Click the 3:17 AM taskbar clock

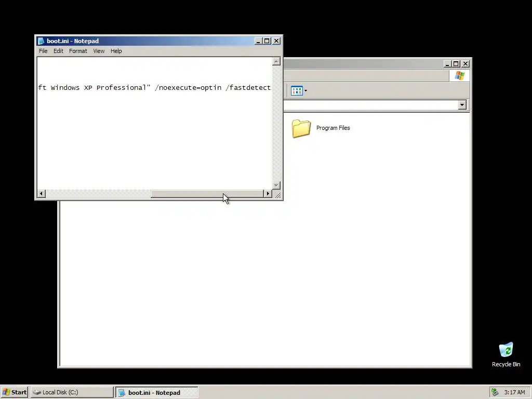(514, 392)
